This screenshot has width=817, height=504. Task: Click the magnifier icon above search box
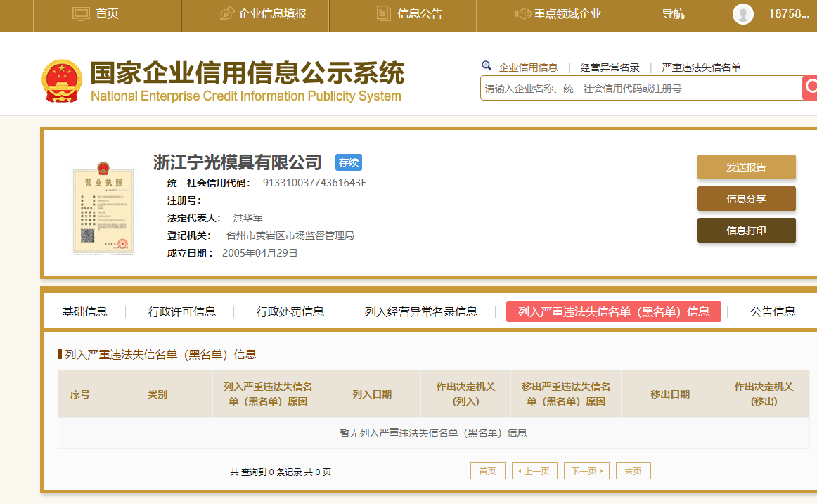click(486, 65)
